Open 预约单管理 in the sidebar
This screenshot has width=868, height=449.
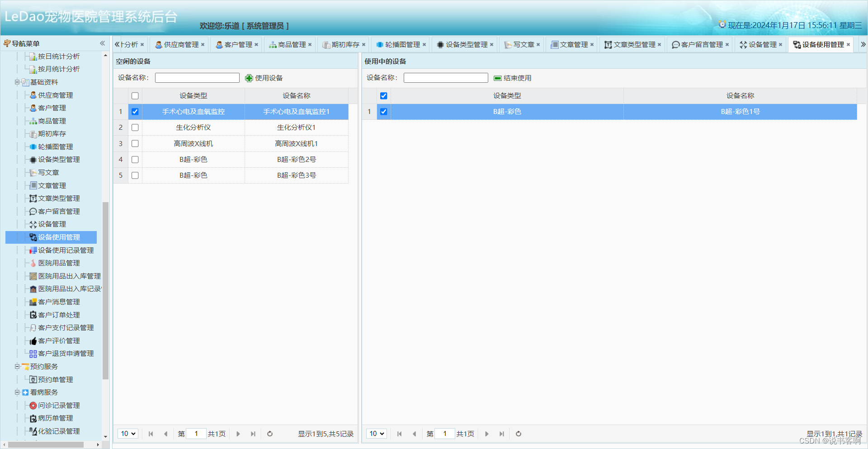point(55,379)
